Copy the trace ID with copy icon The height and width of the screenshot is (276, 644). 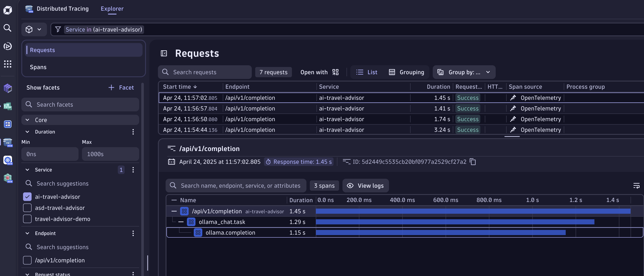(472, 162)
